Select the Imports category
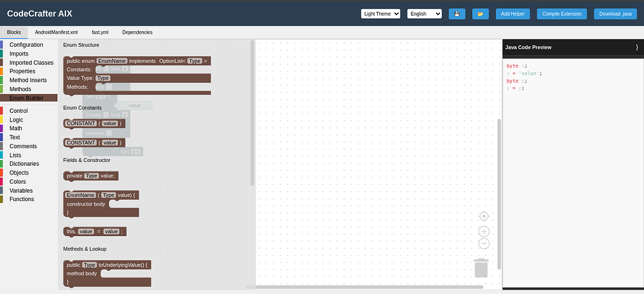The width and height of the screenshot is (644, 294). click(x=29, y=54)
